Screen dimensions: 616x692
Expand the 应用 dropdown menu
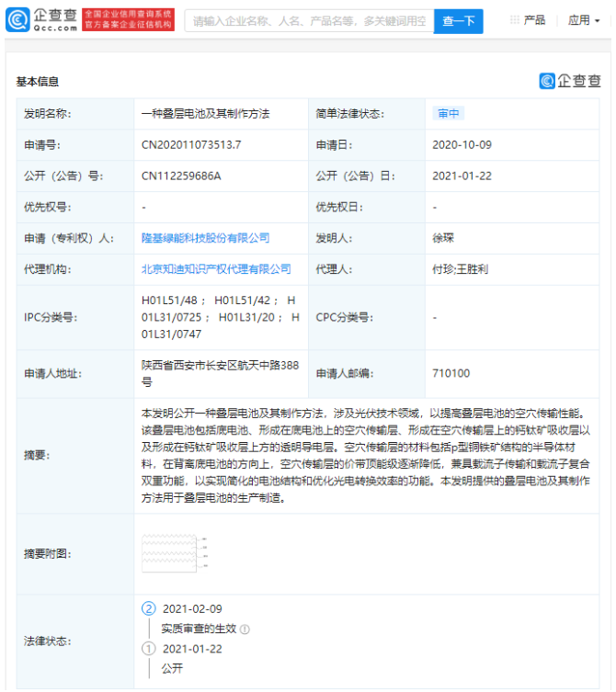(584, 20)
